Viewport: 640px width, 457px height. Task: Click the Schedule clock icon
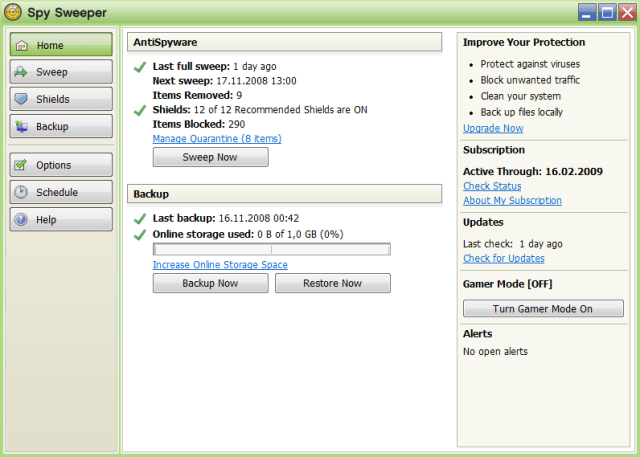pyautogui.click(x=22, y=192)
